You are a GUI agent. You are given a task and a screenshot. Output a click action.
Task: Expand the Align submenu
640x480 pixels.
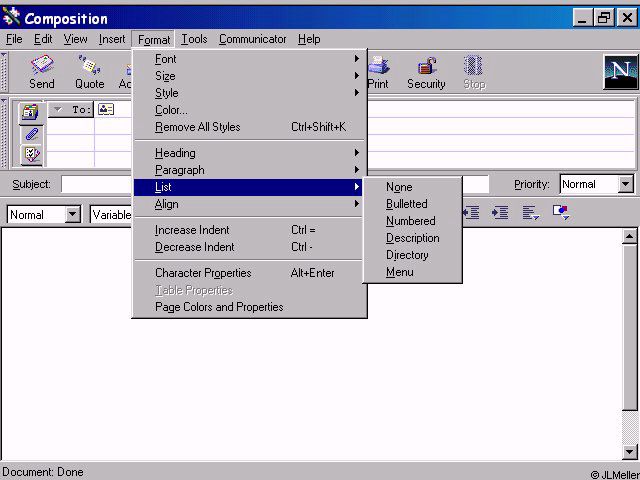tap(250, 204)
